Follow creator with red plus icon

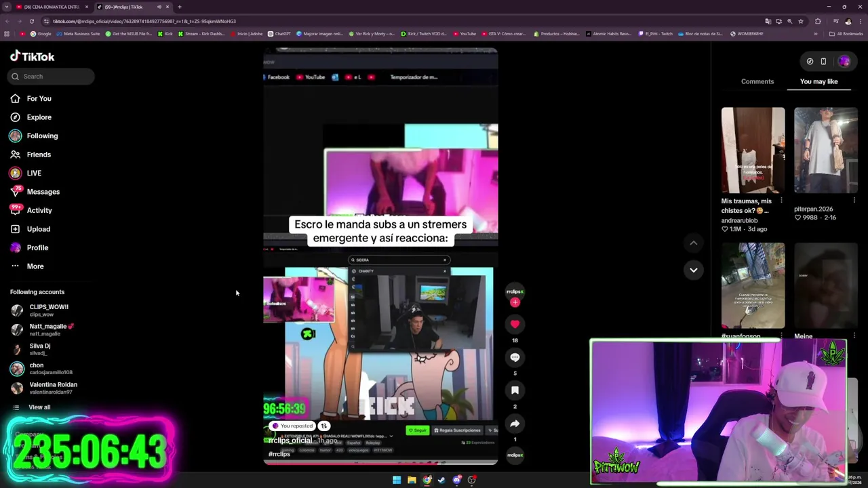(515, 302)
